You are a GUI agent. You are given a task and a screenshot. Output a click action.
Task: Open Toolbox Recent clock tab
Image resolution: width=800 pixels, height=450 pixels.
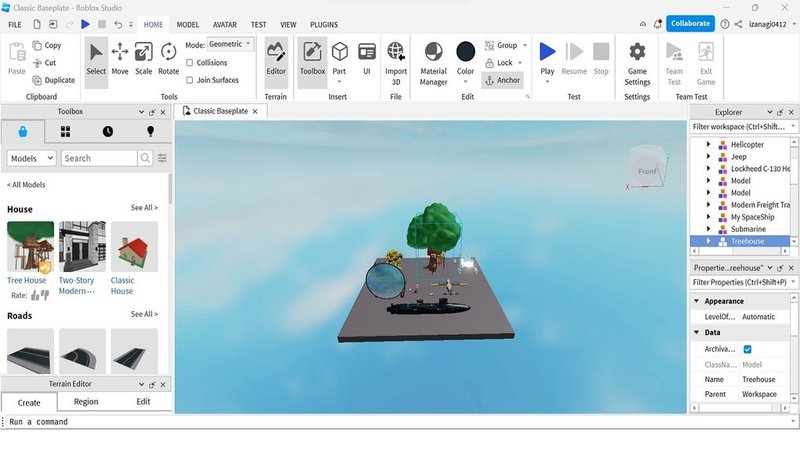point(108,132)
